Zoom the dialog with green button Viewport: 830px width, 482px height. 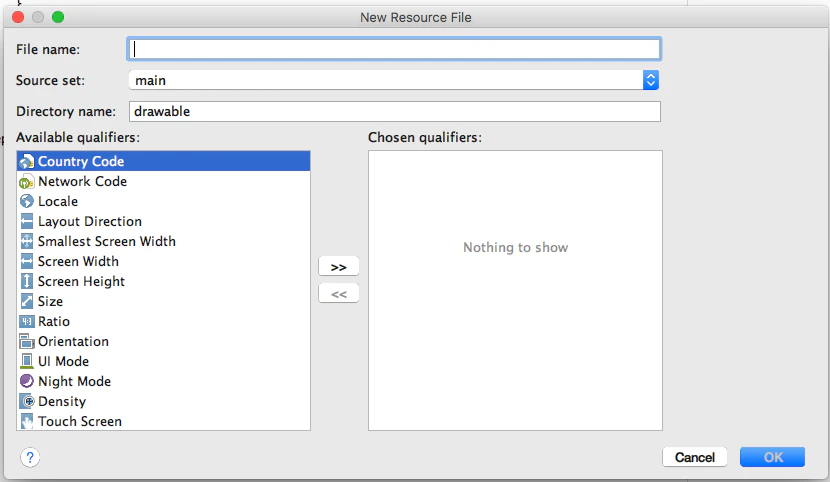(58, 17)
